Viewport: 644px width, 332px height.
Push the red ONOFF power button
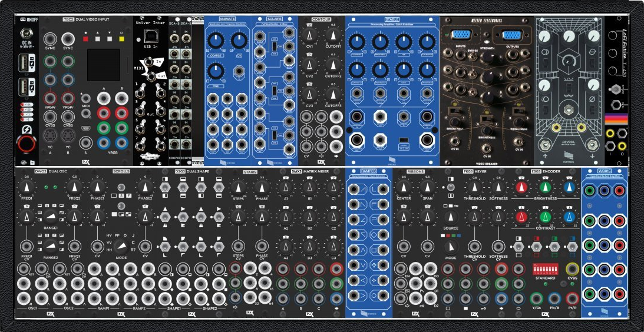[x=27, y=144]
